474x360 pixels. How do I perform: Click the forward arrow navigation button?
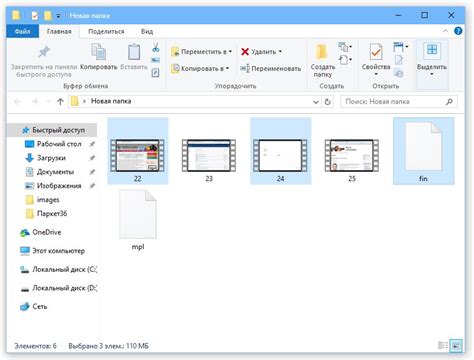click(35, 101)
